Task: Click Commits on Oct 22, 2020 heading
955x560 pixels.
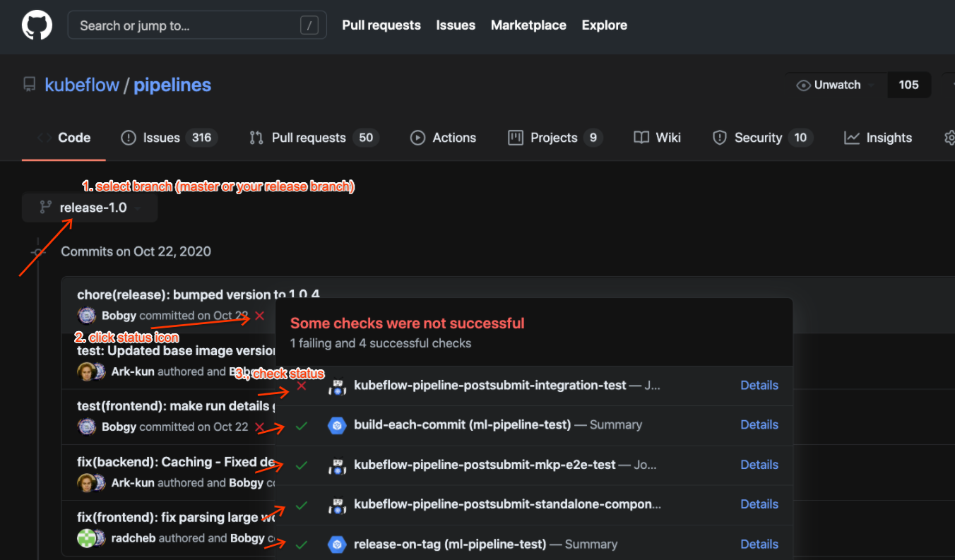Action: (x=136, y=251)
